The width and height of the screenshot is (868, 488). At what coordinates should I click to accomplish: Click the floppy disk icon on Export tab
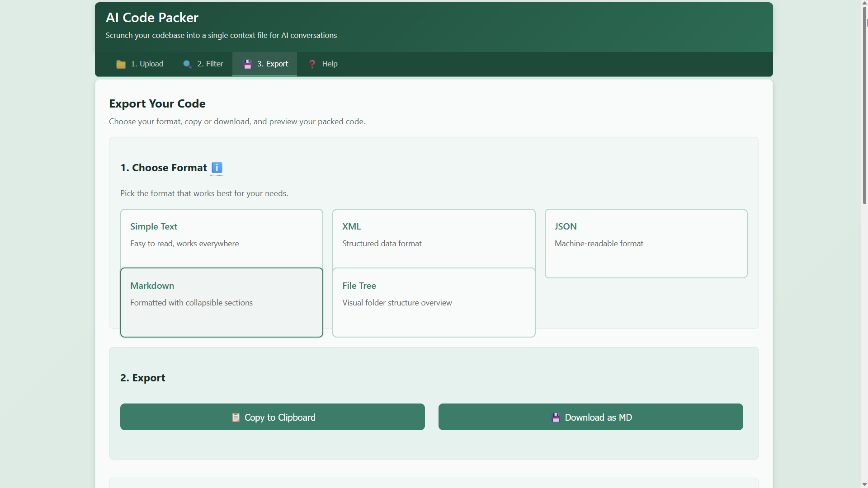247,64
